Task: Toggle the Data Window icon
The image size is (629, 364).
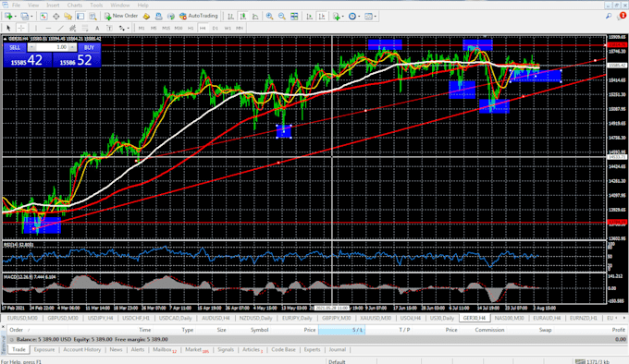Action: (55, 17)
